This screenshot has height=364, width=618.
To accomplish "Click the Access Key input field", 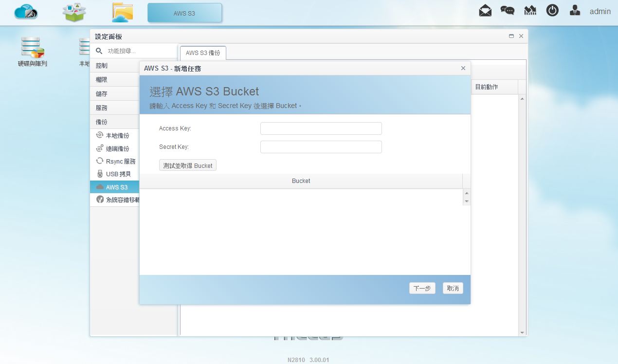I will click(x=321, y=128).
